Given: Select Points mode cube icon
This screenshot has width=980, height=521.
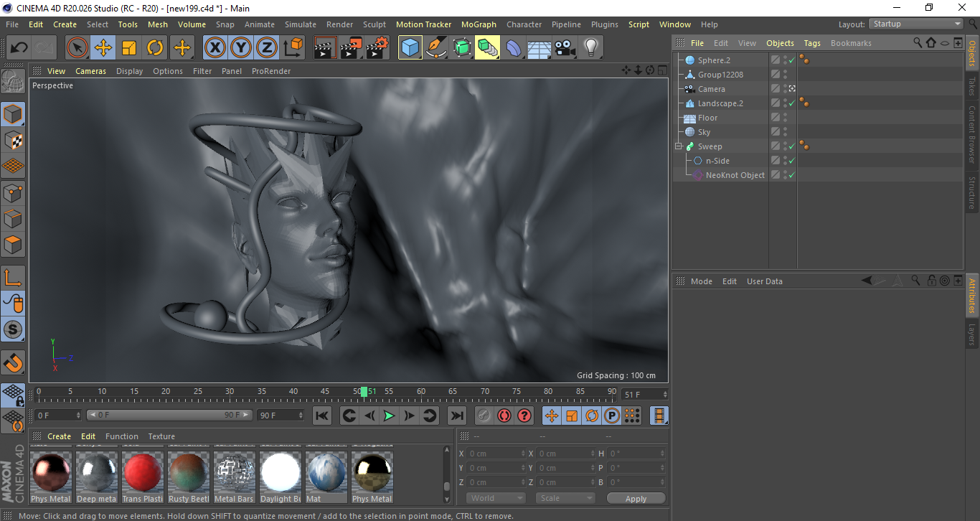Looking at the screenshot, I should pyautogui.click(x=13, y=192).
